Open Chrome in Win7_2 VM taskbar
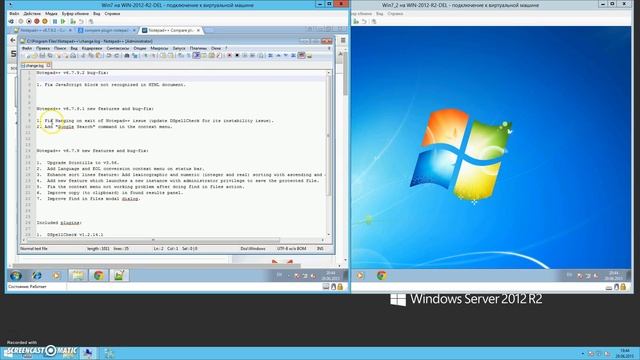Viewport: 640px width, 360px height. pyautogui.click(x=382, y=276)
